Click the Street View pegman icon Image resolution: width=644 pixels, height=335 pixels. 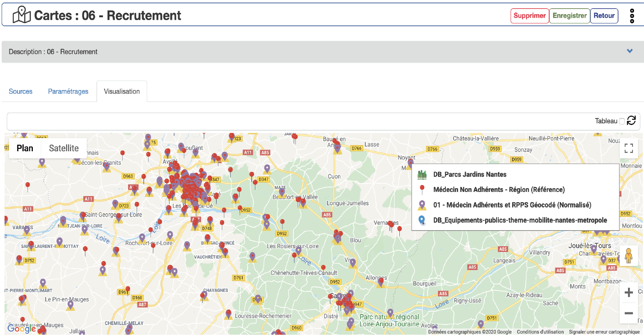pyautogui.click(x=628, y=256)
